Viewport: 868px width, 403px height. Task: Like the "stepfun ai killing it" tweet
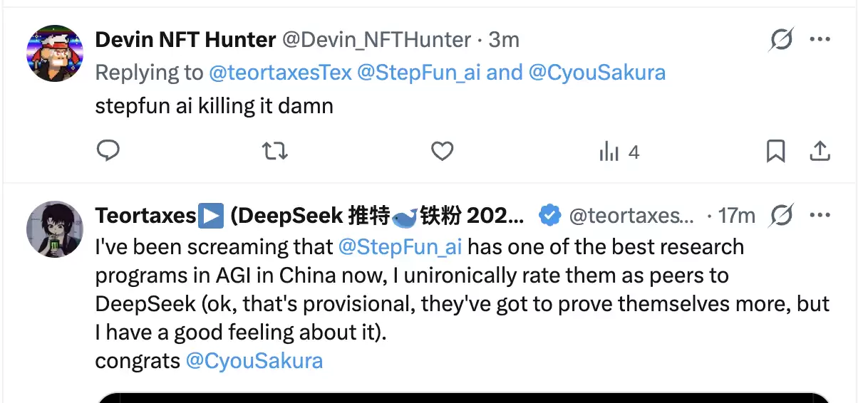pyautogui.click(x=443, y=151)
